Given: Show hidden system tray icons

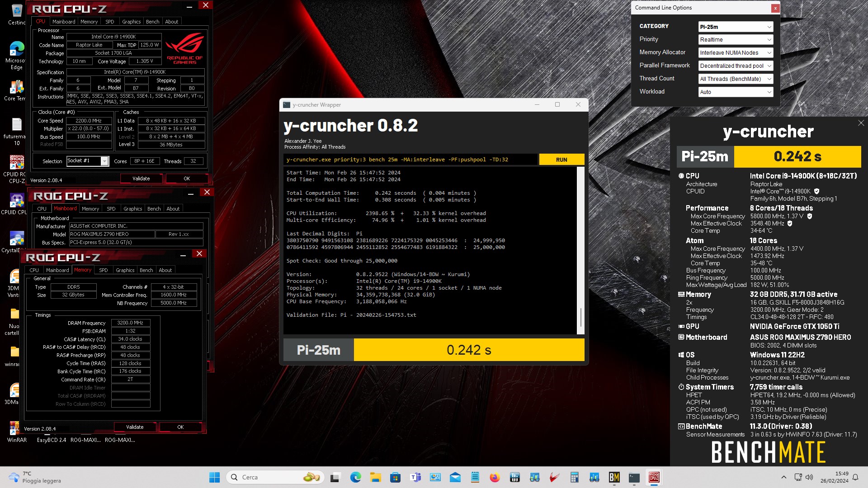Looking at the screenshot, I should (783, 477).
